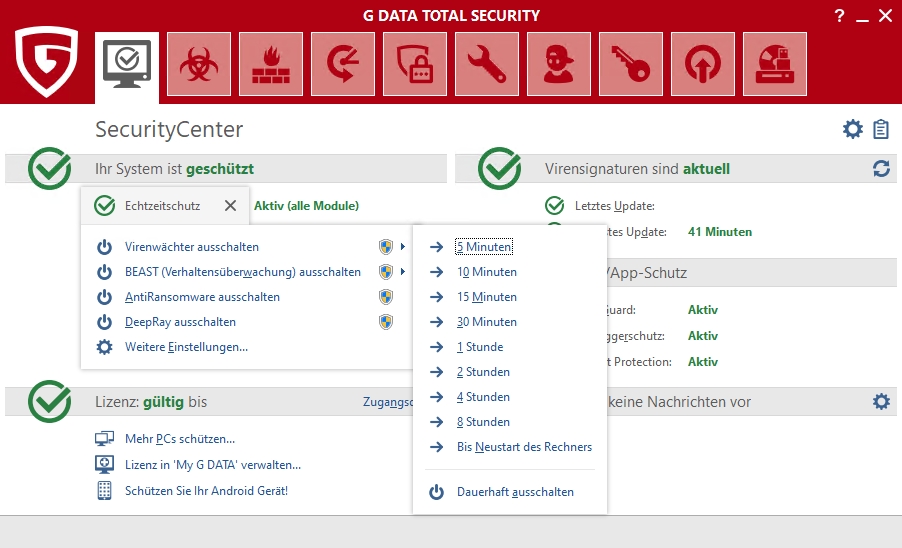
Task: Turn off BEAST Verhaltensüberwachung
Action: click(243, 271)
